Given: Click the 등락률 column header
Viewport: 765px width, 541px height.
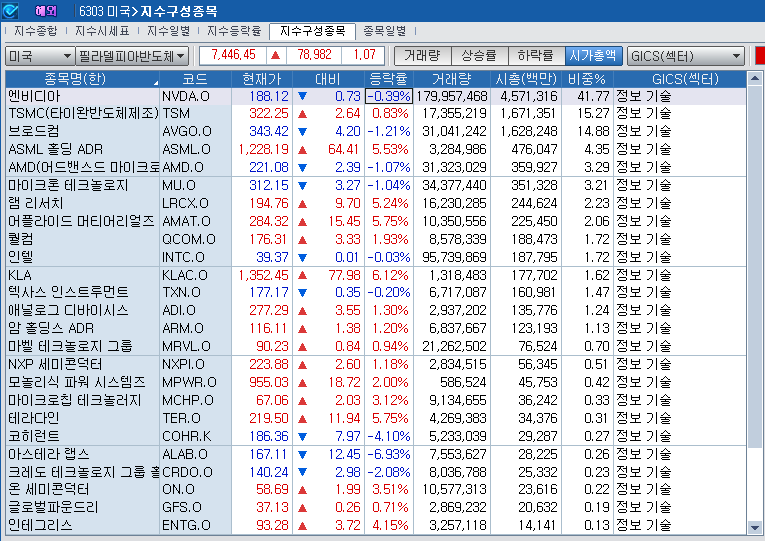Looking at the screenshot, I should 388,79.
